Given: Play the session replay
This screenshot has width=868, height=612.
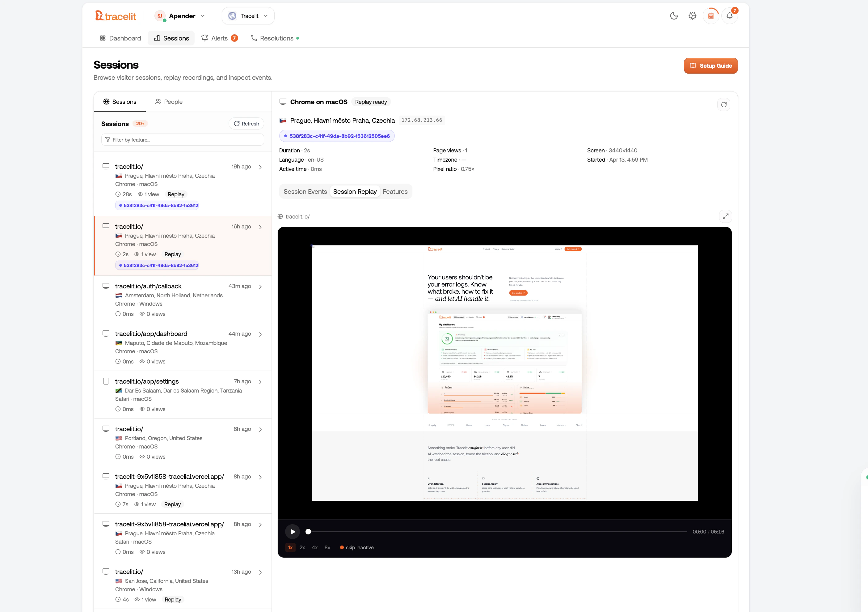Looking at the screenshot, I should [x=292, y=531].
